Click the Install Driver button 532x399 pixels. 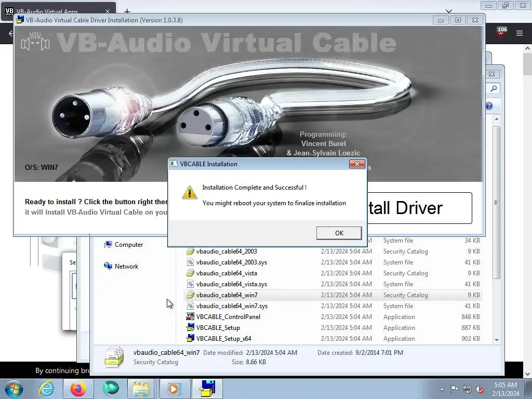click(419, 208)
